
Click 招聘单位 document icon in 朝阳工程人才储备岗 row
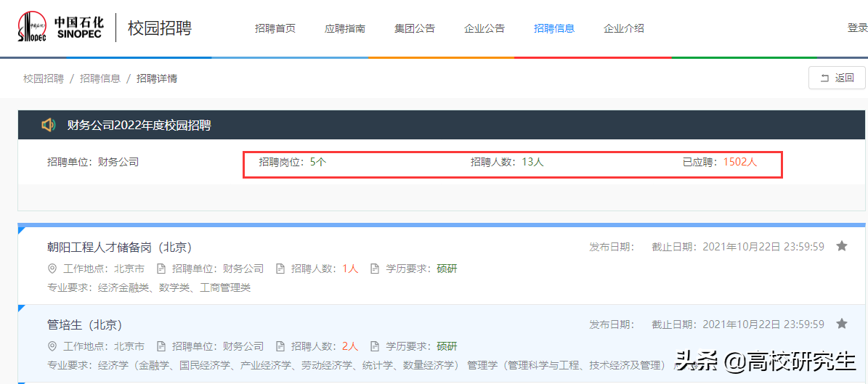[161, 269]
